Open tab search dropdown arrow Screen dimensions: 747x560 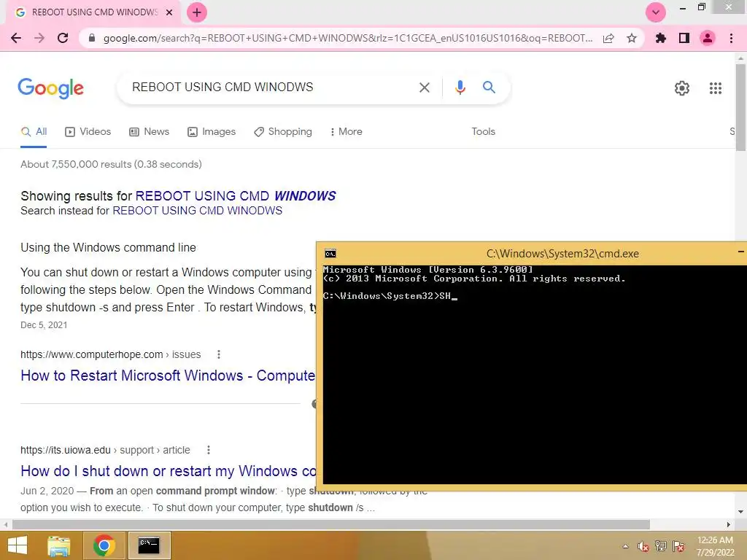[x=656, y=12]
